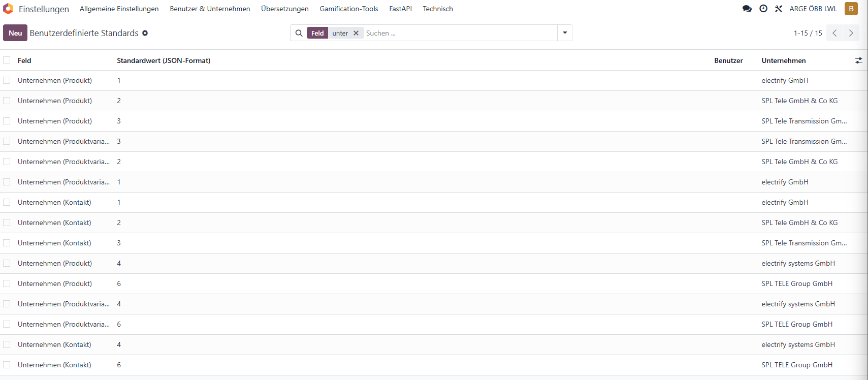Remove the Feld filter facet

tap(356, 33)
